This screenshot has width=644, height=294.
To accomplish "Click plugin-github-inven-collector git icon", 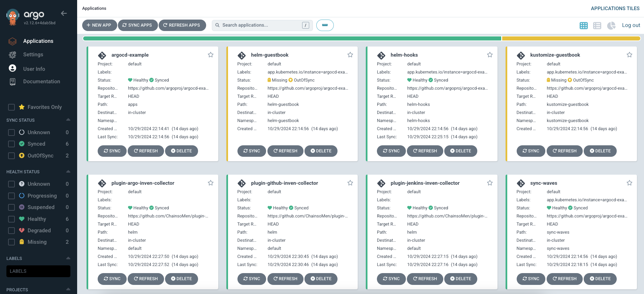I will (241, 183).
